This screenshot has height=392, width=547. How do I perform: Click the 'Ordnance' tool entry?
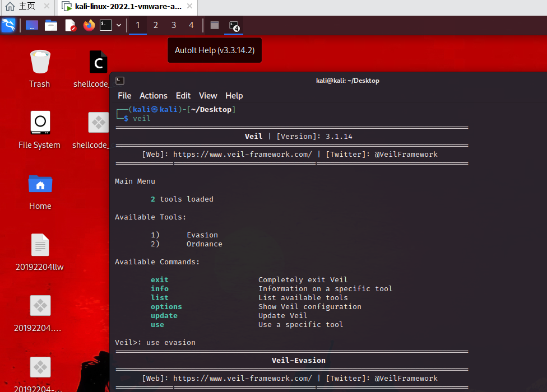pyautogui.click(x=205, y=244)
